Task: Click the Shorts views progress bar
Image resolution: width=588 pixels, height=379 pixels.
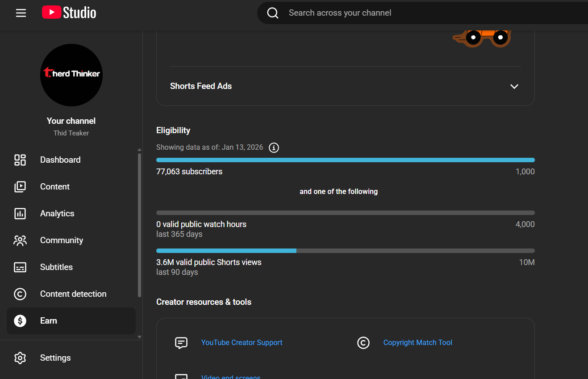Action: 345,251
